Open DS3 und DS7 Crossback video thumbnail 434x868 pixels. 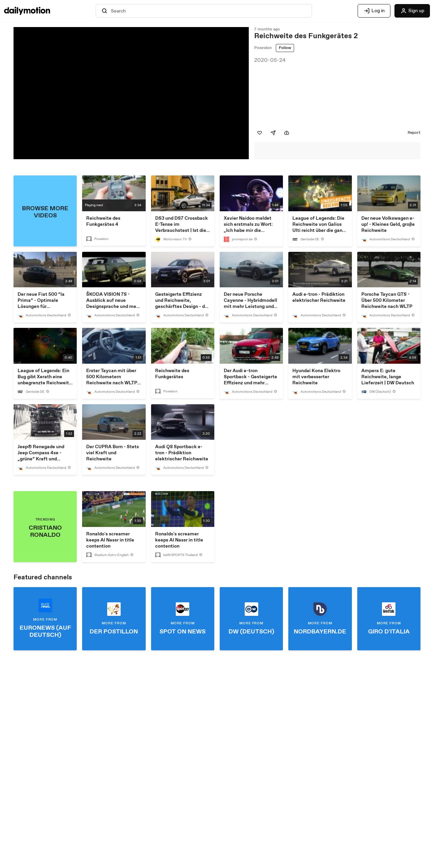(183, 193)
